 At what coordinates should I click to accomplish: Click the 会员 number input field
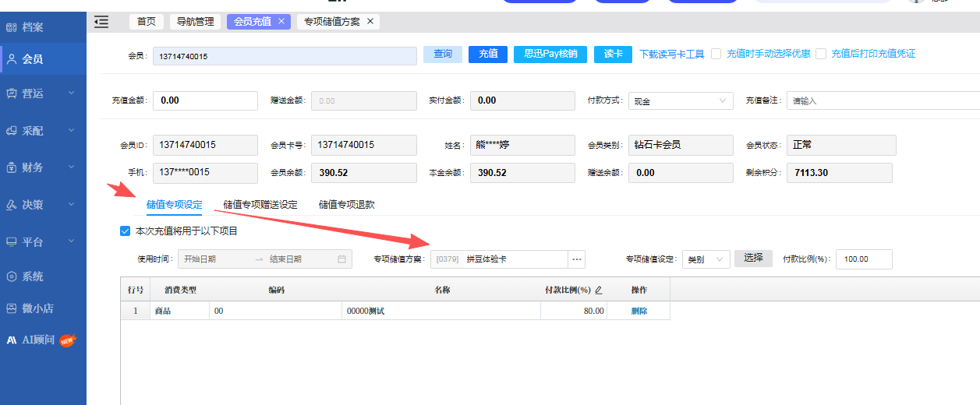(285, 56)
